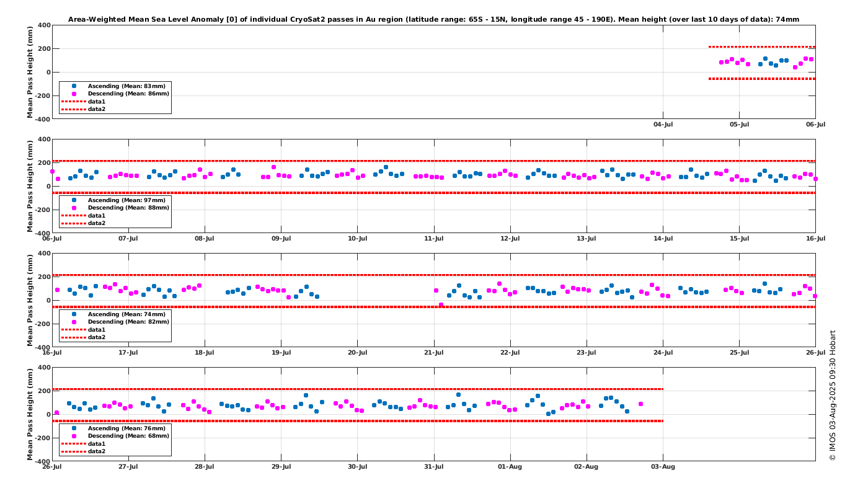Select legend entry 'Descending (Mean: 86mm)'
Image resolution: width=868 pixels, height=496 pixels.
coord(128,94)
